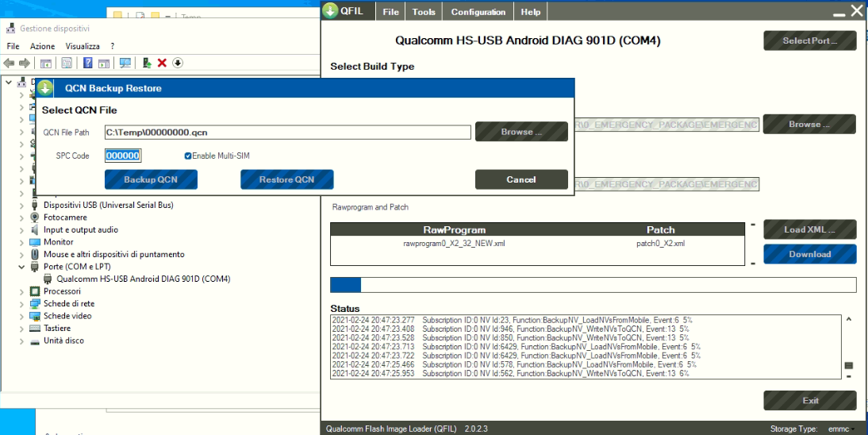Click the blue Download button
868x435 pixels.
(x=810, y=254)
